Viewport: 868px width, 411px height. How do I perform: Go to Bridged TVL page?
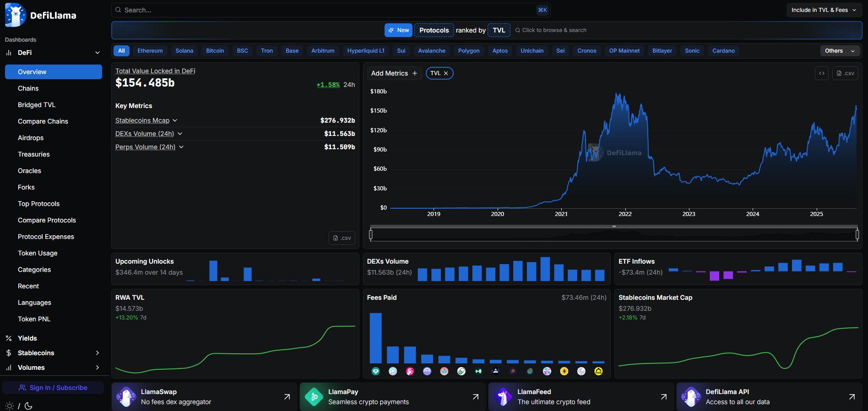click(37, 105)
